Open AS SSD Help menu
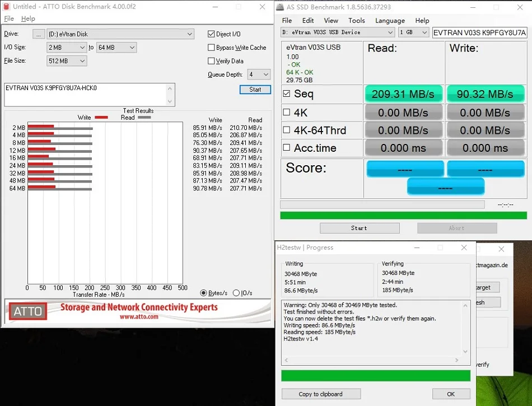The height and width of the screenshot is (406, 532). point(422,20)
